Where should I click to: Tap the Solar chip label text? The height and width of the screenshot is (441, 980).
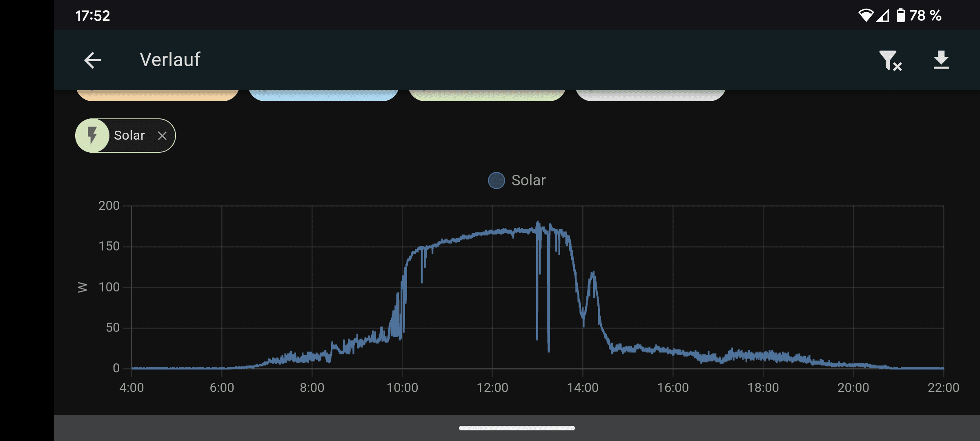[x=129, y=136]
